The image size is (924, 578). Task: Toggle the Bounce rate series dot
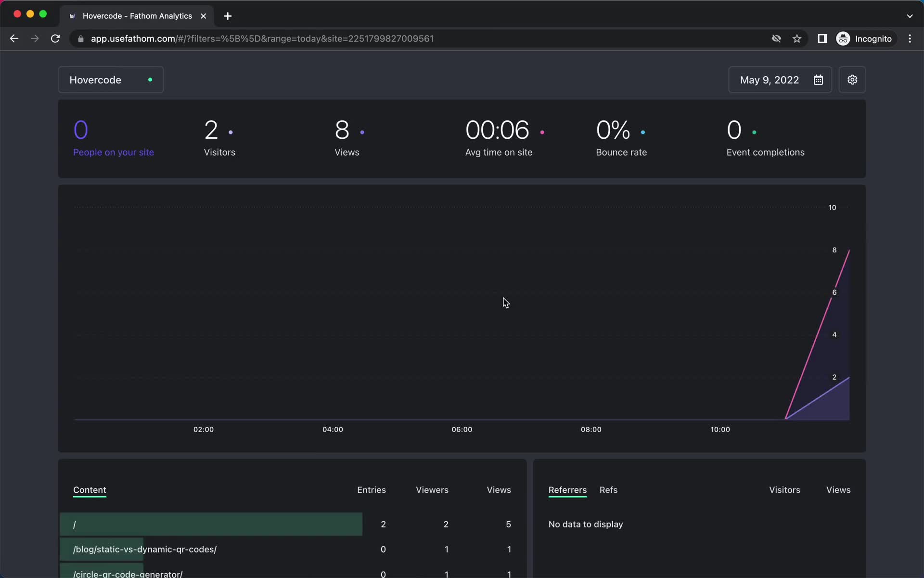point(643,132)
